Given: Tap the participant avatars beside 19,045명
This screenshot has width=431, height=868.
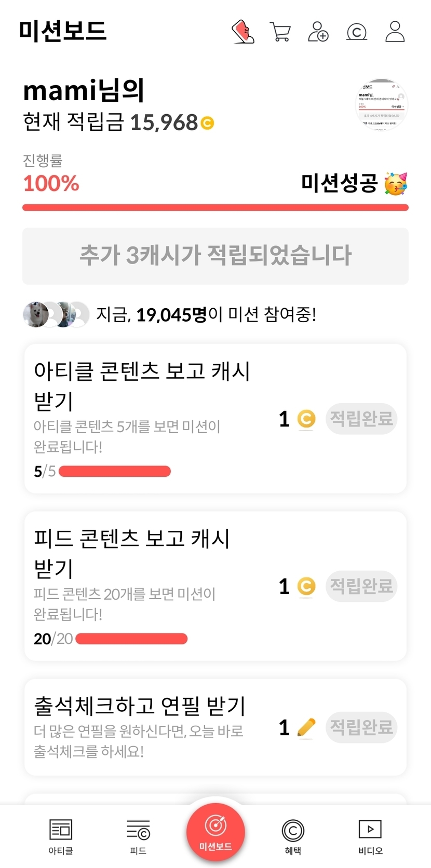Looking at the screenshot, I should coord(56,314).
